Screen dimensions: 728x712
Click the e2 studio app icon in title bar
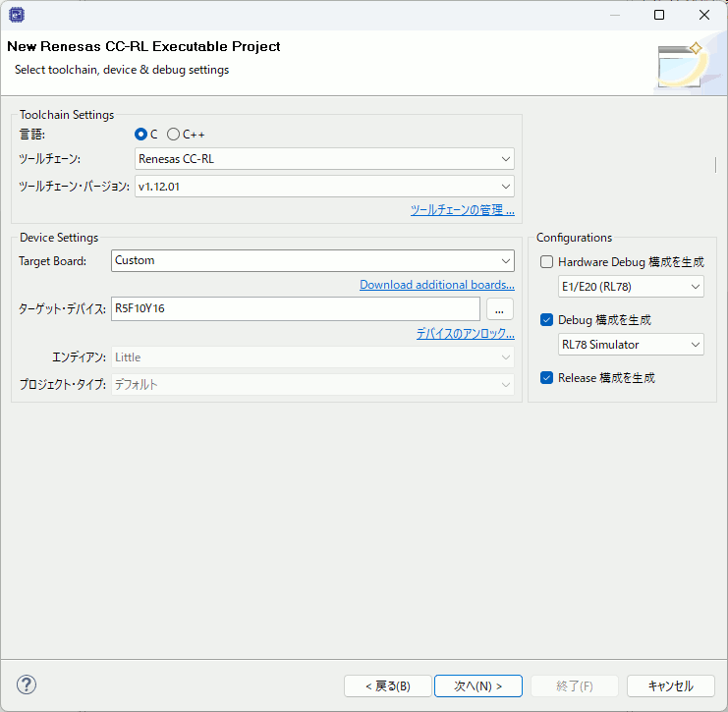click(x=17, y=15)
